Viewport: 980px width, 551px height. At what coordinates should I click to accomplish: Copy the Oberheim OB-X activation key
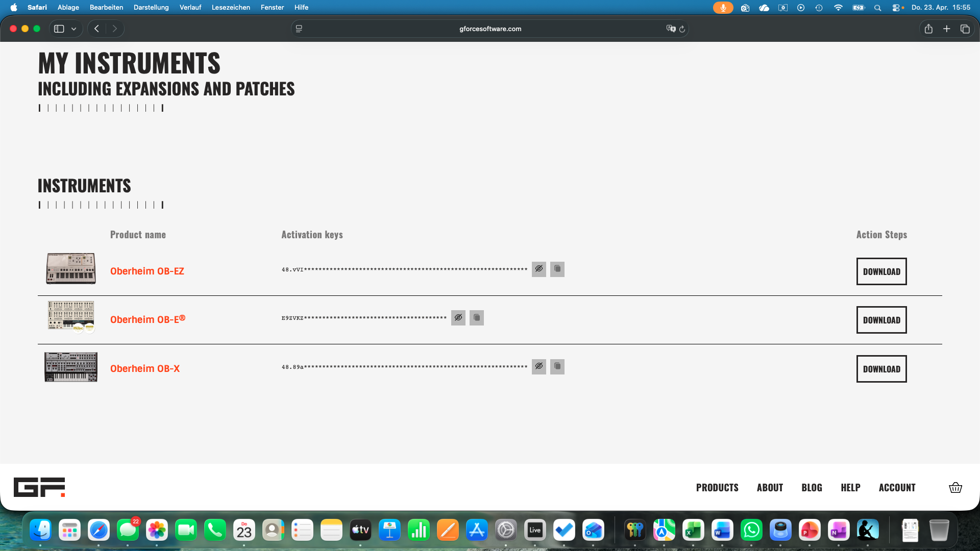[557, 366]
